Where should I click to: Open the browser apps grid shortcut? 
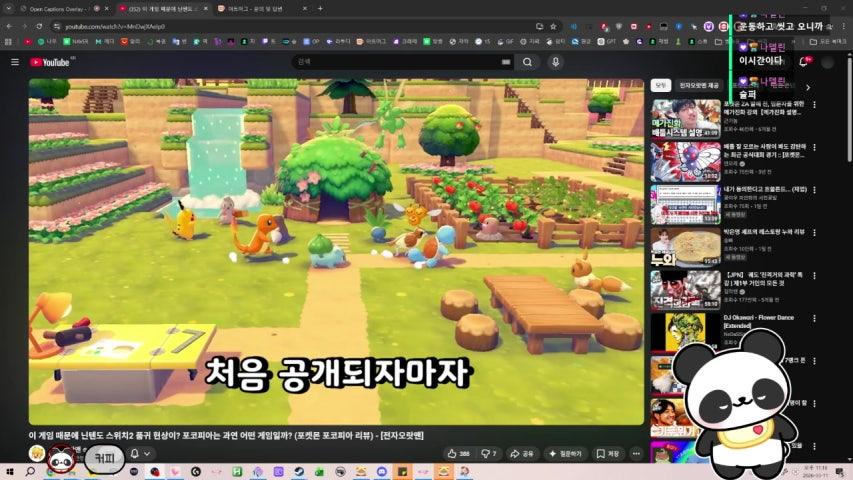[8, 41]
